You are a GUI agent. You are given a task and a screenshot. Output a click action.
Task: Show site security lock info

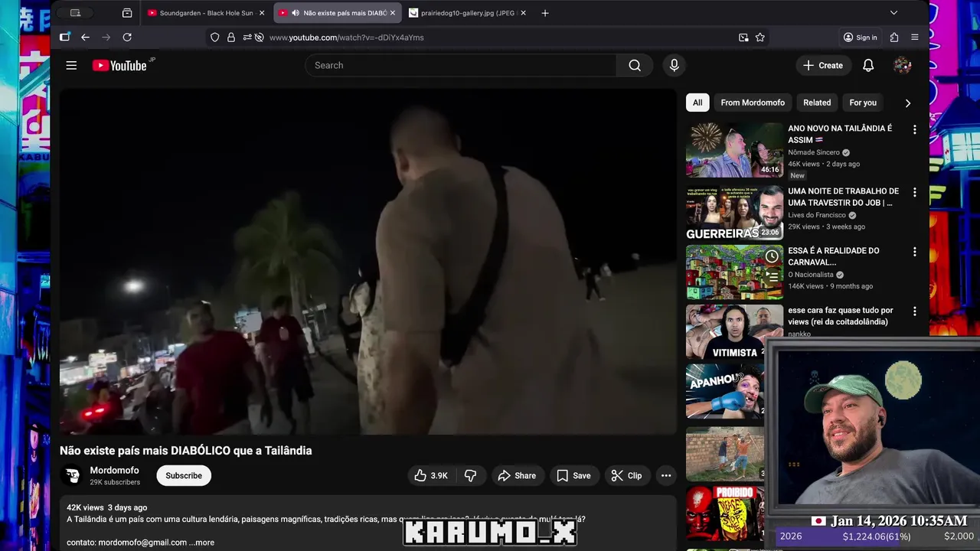coord(230,37)
